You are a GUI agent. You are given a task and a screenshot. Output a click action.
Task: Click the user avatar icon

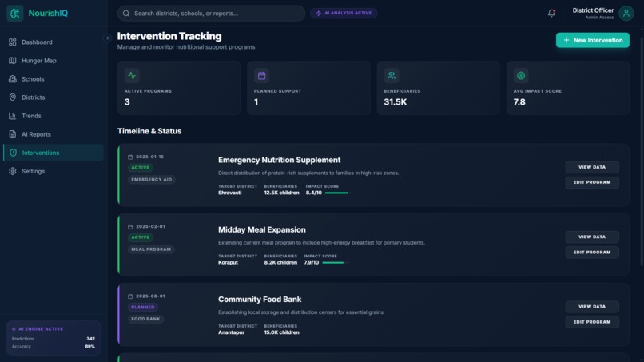626,13
